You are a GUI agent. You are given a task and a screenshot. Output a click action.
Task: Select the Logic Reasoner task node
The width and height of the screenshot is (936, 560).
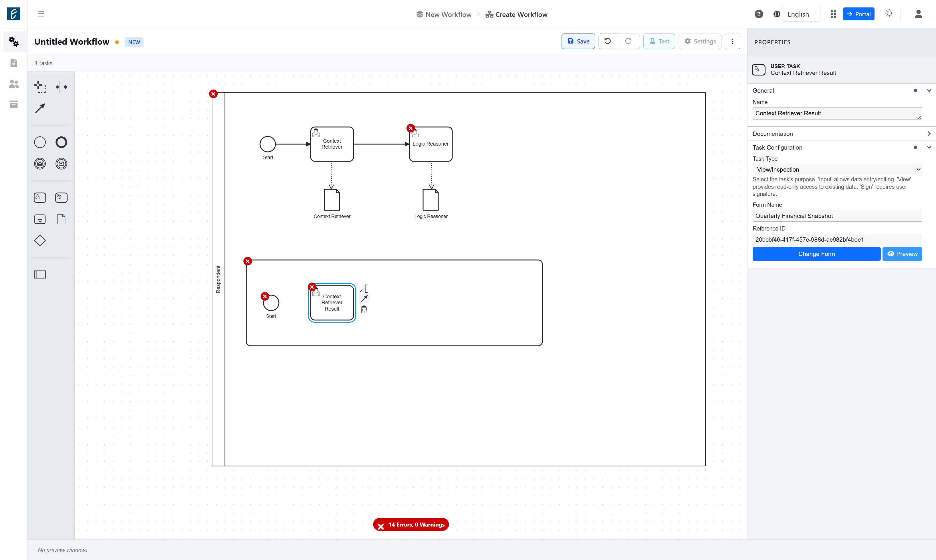pyautogui.click(x=431, y=144)
